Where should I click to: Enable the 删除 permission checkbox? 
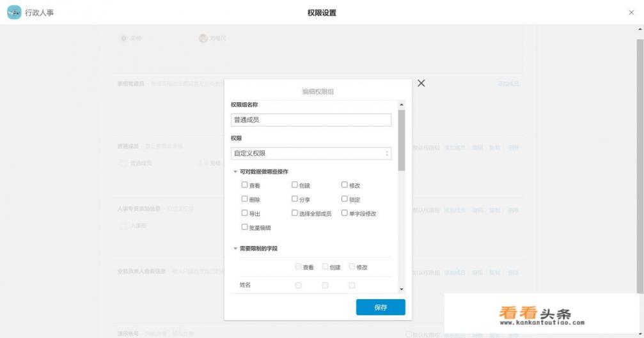pos(244,199)
